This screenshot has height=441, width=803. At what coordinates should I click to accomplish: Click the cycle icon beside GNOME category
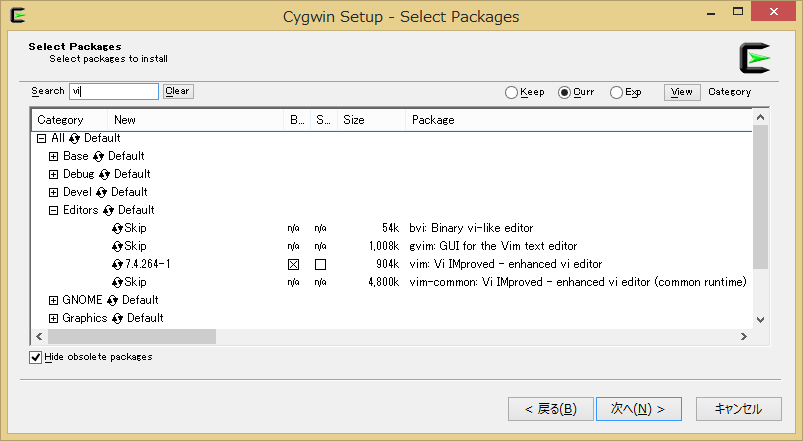click(x=112, y=301)
